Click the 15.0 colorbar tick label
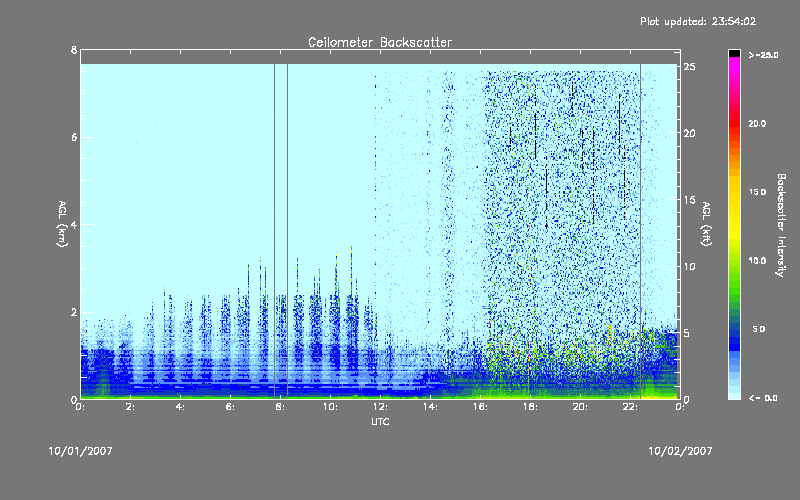The height and width of the screenshot is (500, 800). coord(757,192)
